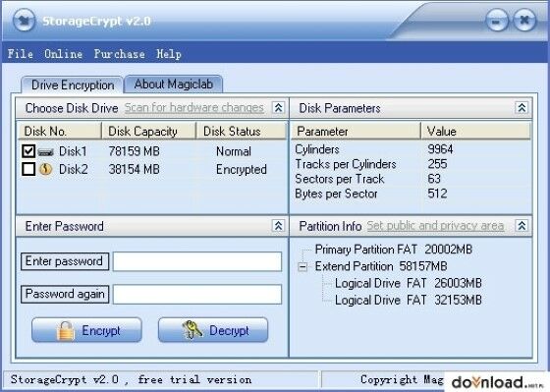This screenshot has height=392, width=550.
Task: Select Primary Partition FAT 20002MB tree item
Action: 394,250
